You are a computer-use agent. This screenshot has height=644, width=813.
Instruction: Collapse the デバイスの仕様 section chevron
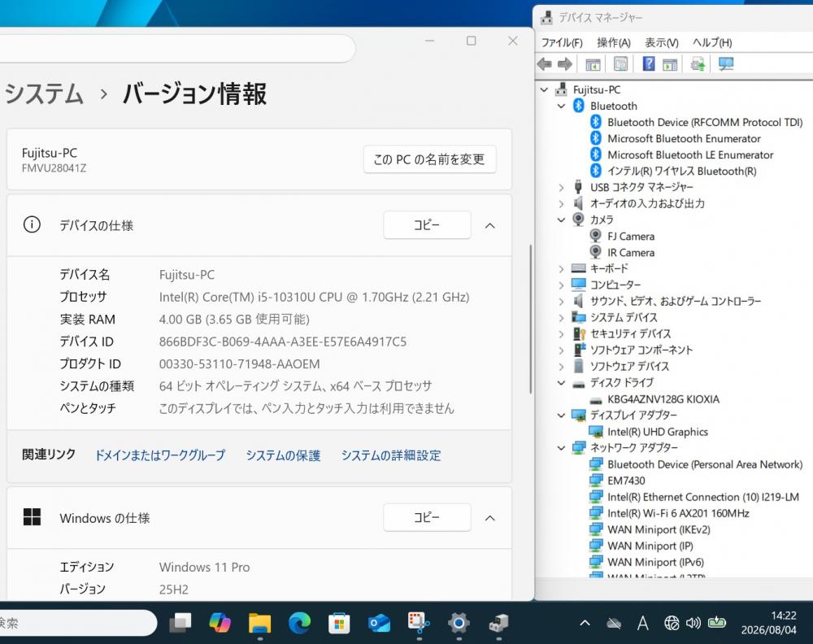point(490,225)
